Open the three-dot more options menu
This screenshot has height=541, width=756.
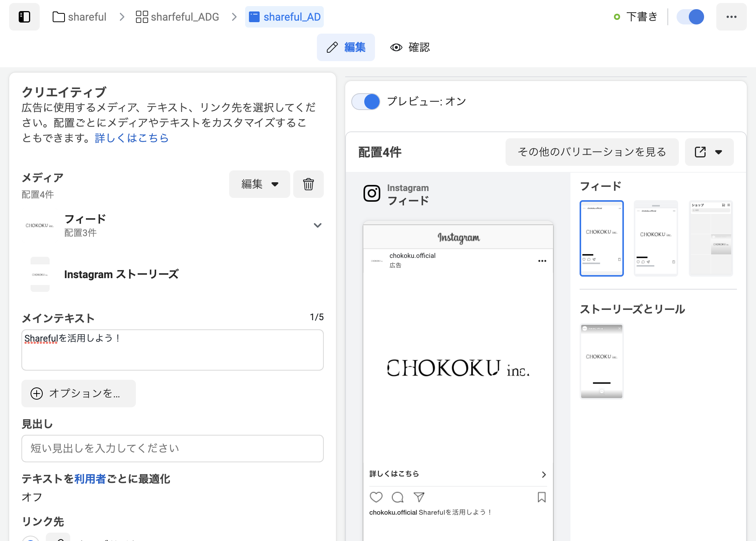732,17
